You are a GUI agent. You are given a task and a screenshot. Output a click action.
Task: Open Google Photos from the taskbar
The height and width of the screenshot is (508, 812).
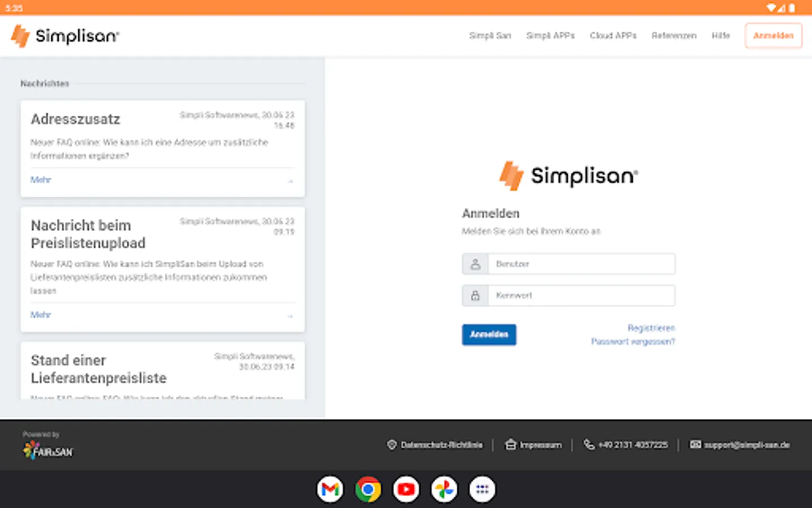[444, 489]
